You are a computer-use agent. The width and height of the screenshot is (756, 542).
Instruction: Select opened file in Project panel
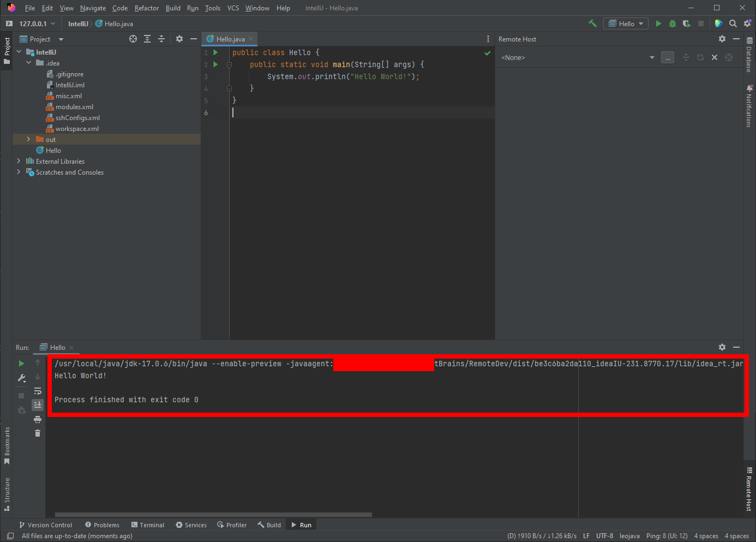coord(133,39)
